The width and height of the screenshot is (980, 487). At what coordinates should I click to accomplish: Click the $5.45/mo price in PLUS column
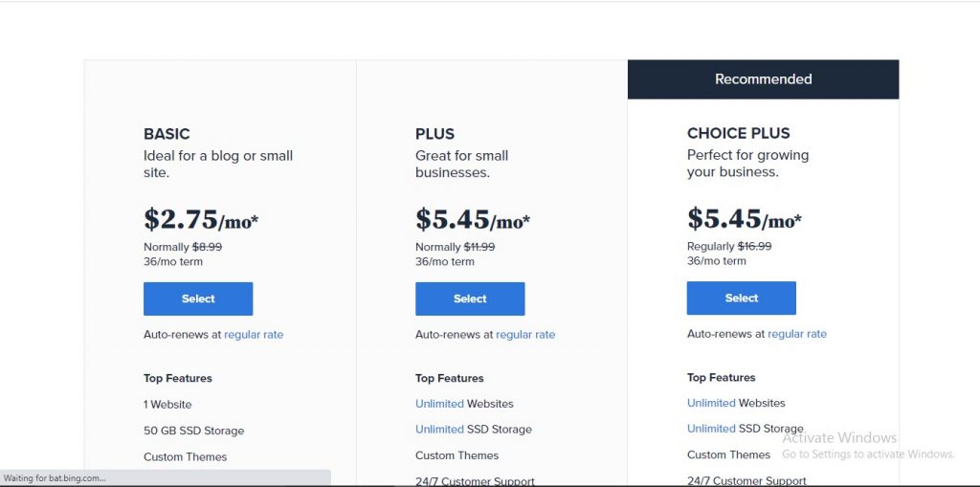click(x=473, y=220)
